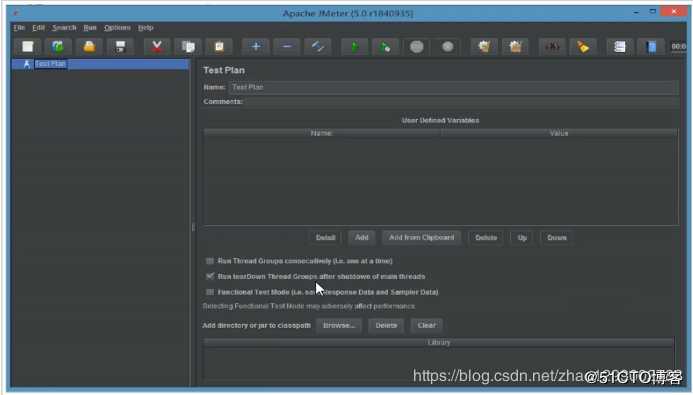Click the Paste toolbar icon
693x395 pixels.
pyautogui.click(x=219, y=46)
